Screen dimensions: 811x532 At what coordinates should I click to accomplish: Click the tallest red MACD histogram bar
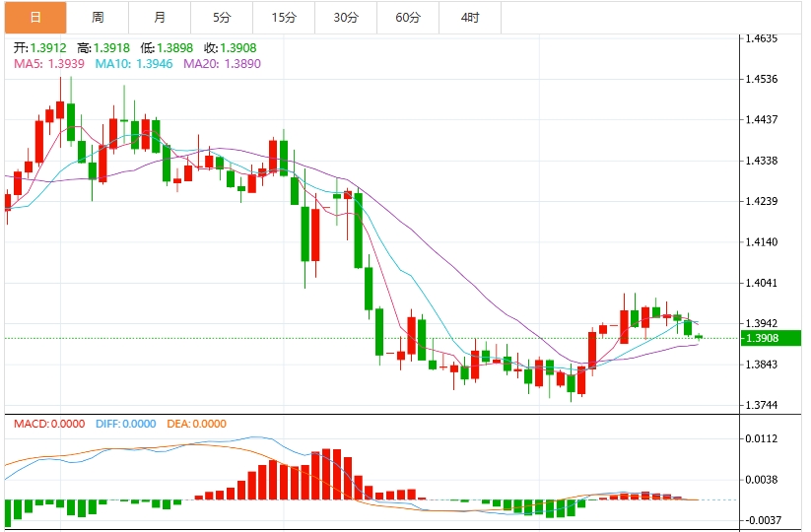(326, 474)
